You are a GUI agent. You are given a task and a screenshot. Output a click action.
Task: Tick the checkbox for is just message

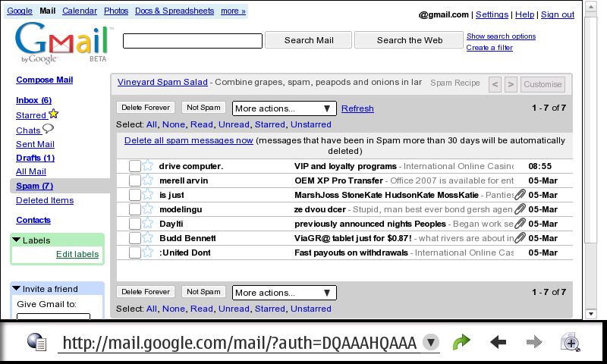[x=135, y=195]
